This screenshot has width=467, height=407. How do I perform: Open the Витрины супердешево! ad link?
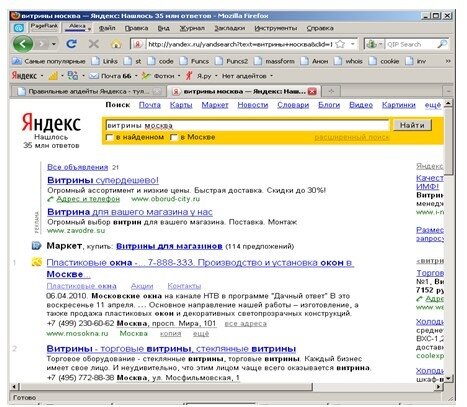[103, 180]
